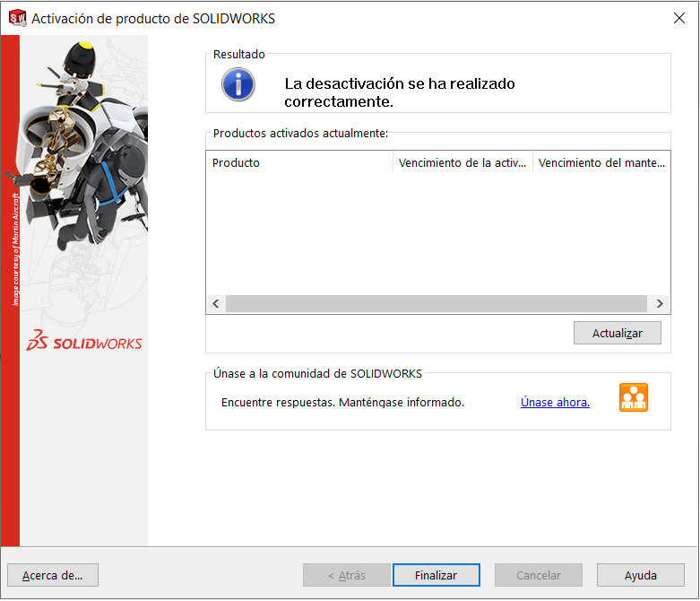Follow the Únase ahora link
The image size is (700, 601).
click(555, 402)
